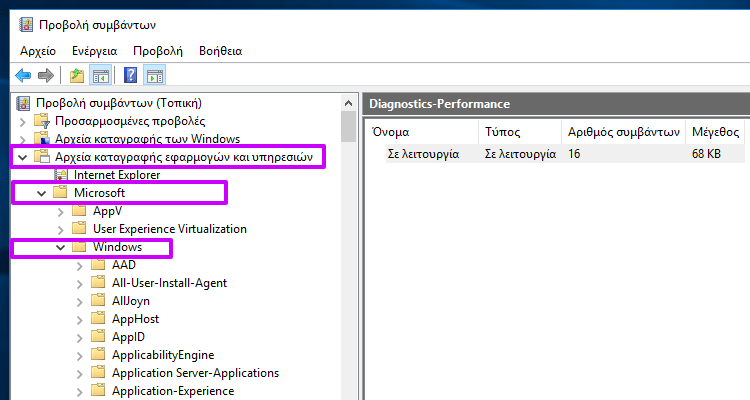Open the Προβολή menu
750x400 pixels.
[158, 51]
